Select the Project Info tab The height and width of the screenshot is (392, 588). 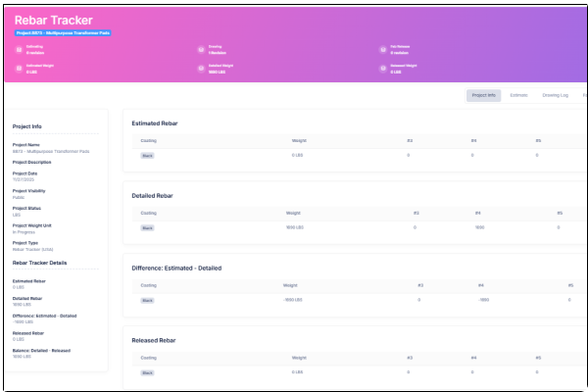point(483,95)
